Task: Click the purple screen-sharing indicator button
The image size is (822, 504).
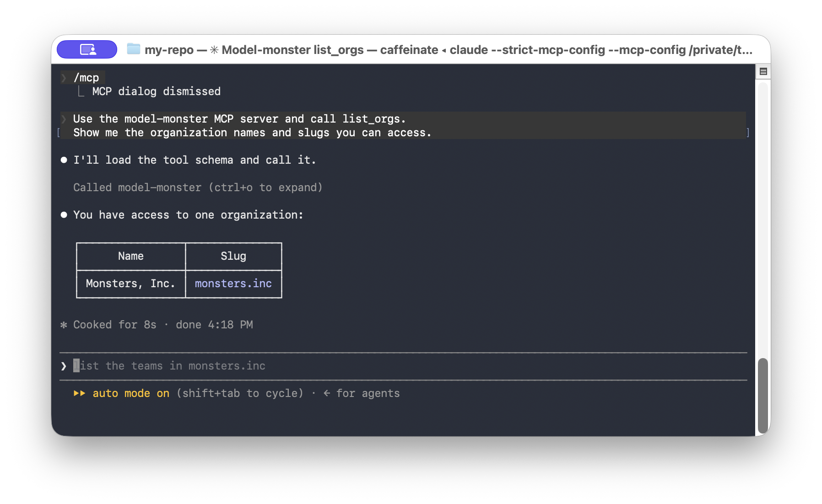Action: pos(87,49)
